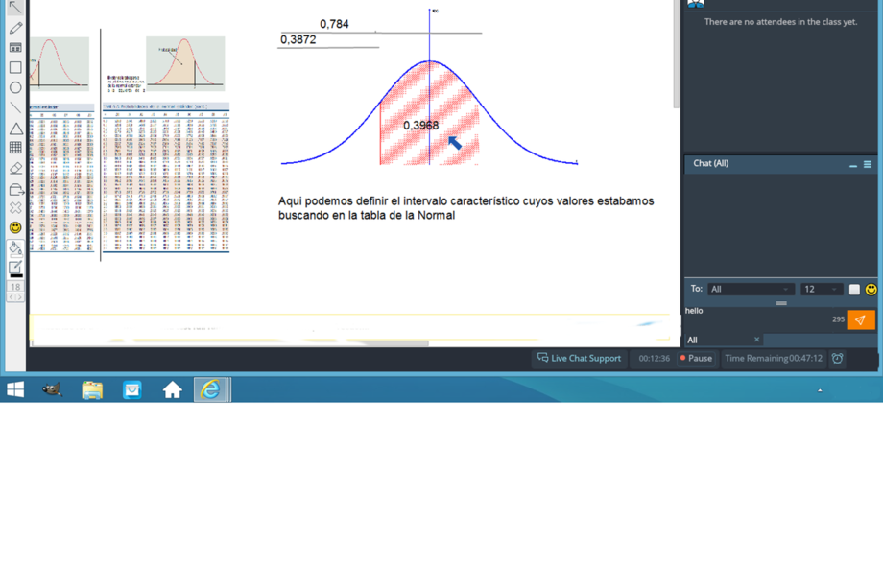Minimize the Chat (All) panel
The width and height of the screenshot is (883, 588).
pyautogui.click(x=852, y=166)
